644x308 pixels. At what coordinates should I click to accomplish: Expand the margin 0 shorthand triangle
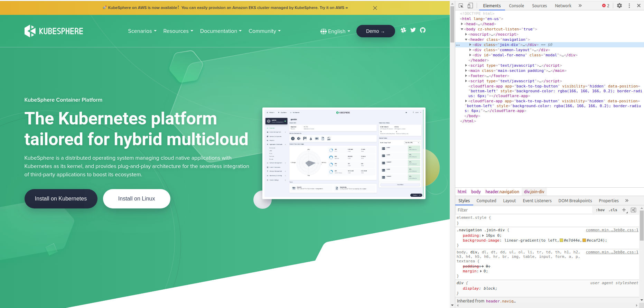pos(481,271)
